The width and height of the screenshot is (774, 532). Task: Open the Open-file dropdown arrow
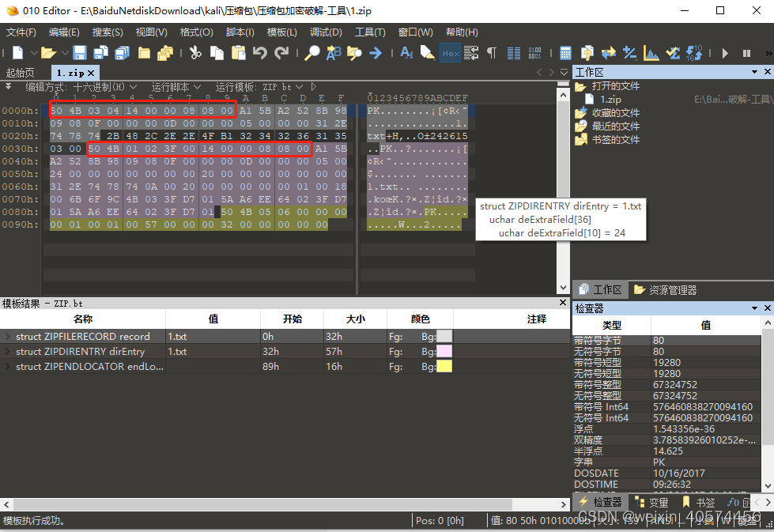[x=65, y=53]
